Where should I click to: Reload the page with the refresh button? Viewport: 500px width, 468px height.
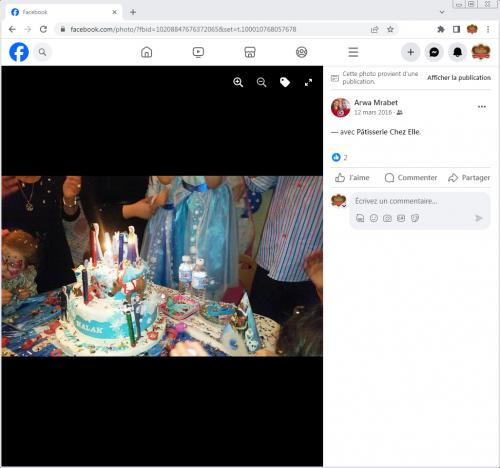(43, 29)
